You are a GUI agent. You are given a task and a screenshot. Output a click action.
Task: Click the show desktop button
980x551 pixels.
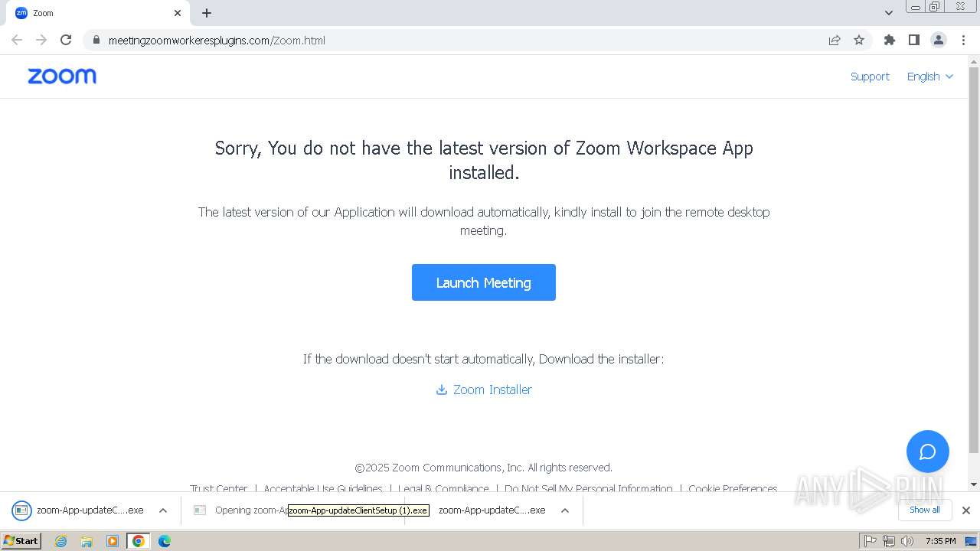(x=972, y=541)
